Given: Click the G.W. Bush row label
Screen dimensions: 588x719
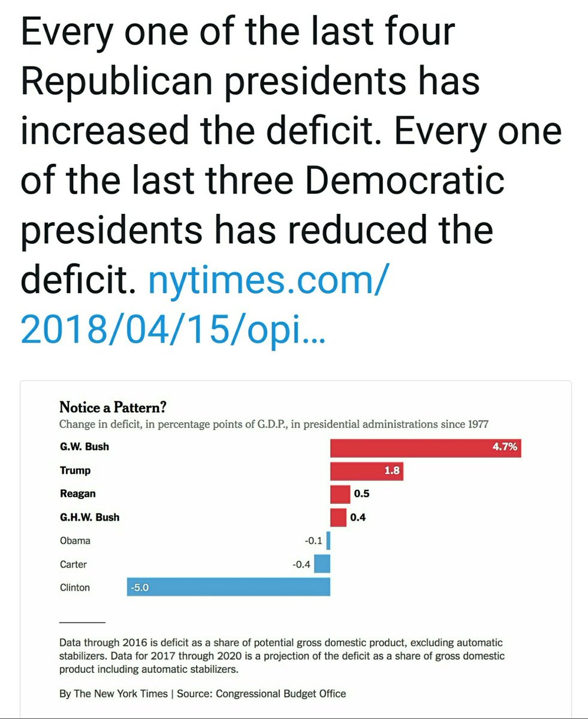Looking at the screenshot, I should [x=85, y=447].
